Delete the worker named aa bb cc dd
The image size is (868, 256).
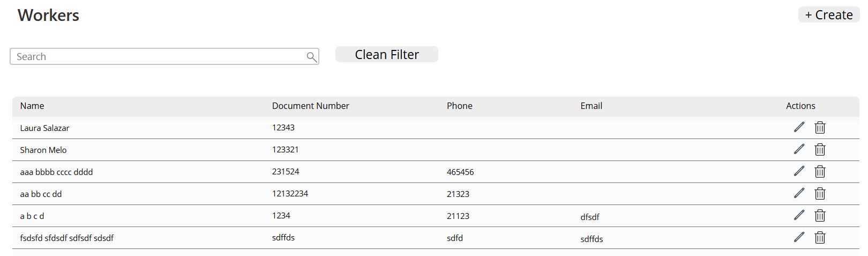point(820,193)
